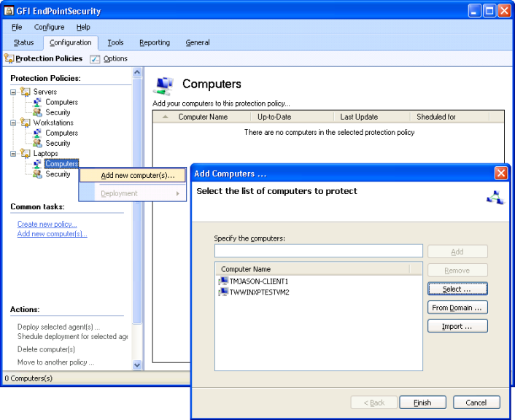Click the Finish button
The width and height of the screenshot is (515, 420).
tap(422, 402)
